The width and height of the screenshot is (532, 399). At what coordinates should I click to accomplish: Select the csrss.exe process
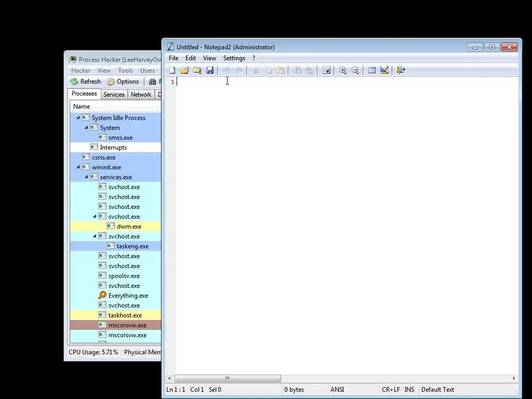115,157
